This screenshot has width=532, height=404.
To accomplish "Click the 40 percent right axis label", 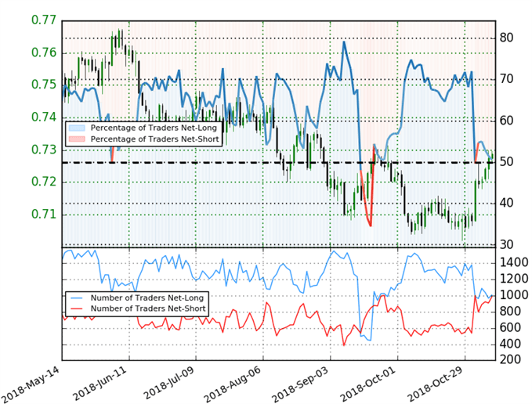I will [x=506, y=204].
